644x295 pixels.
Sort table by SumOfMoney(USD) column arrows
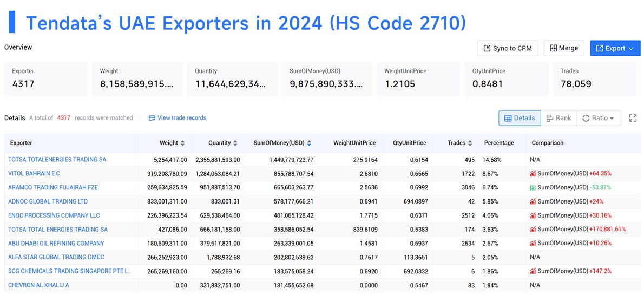(309, 143)
